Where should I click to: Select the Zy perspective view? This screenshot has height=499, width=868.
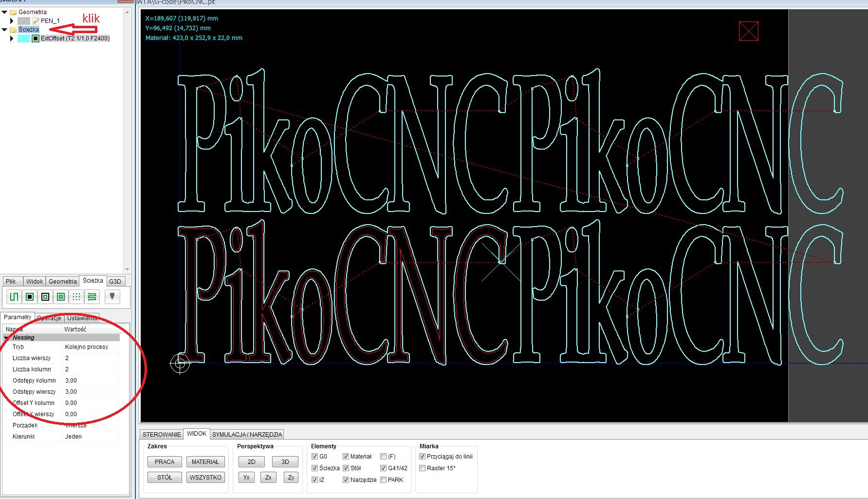291,478
